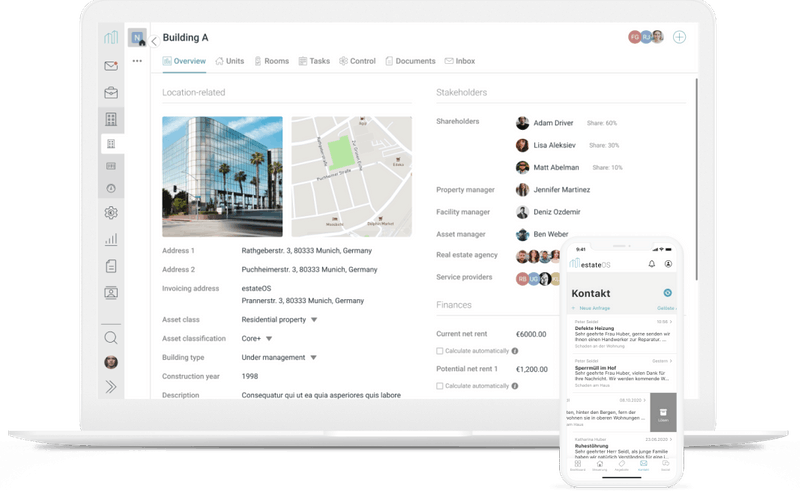Viewport: 800px width, 491px height.
Task: Open the Building type dropdown
Action: point(279,357)
